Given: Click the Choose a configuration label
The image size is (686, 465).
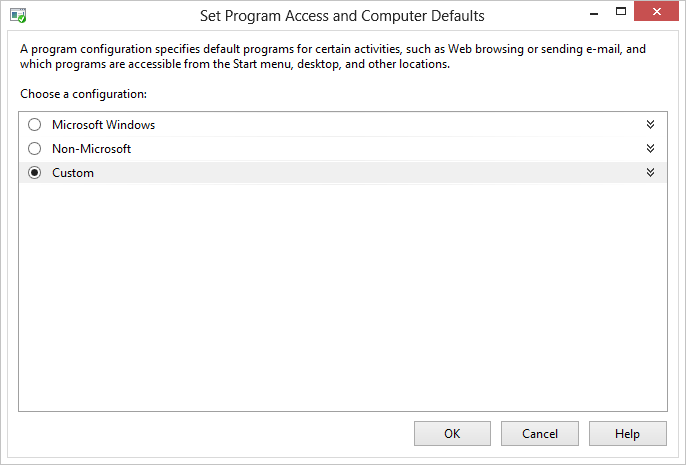Looking at the screenshot, I should click(x=84, y=93).
